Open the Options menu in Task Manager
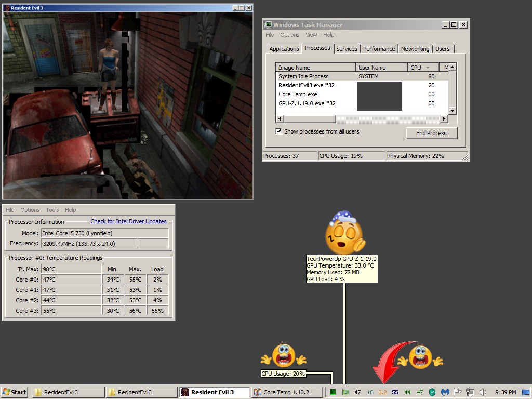 click(290, 35)
